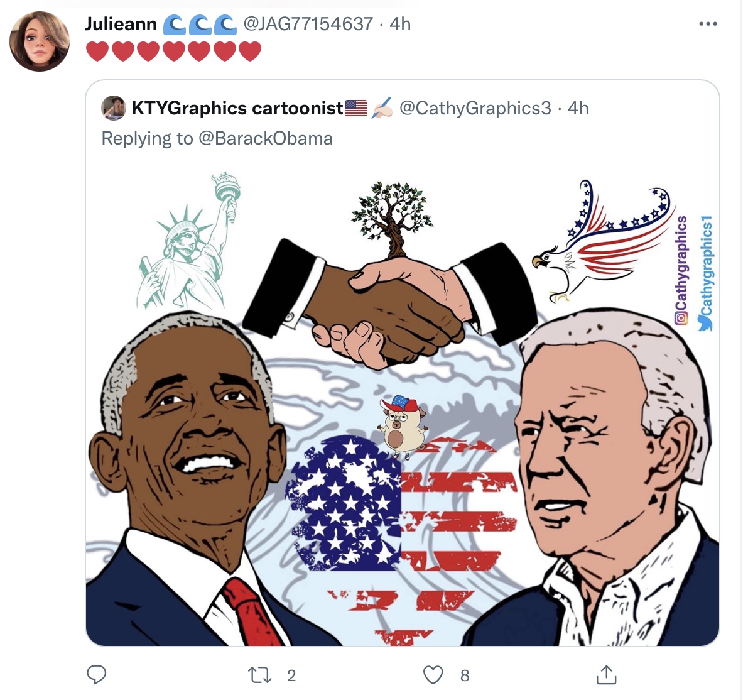Image resolution: width=748 pixels, height=700 pixels.
Task: Open the share upload icon
Action: 607,675
